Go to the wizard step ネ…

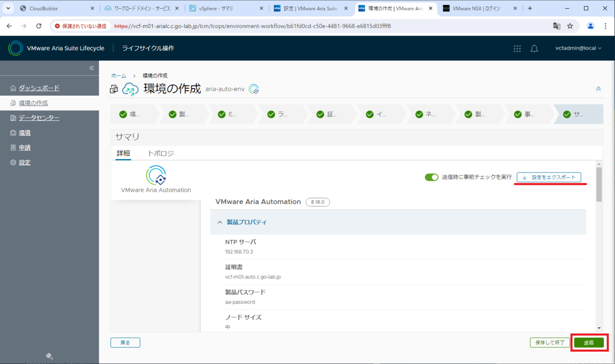(430, 114)
